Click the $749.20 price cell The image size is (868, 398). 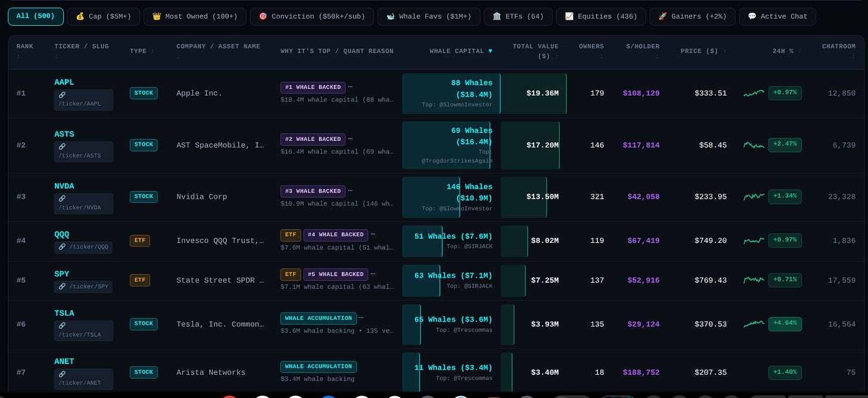point(711,241)
